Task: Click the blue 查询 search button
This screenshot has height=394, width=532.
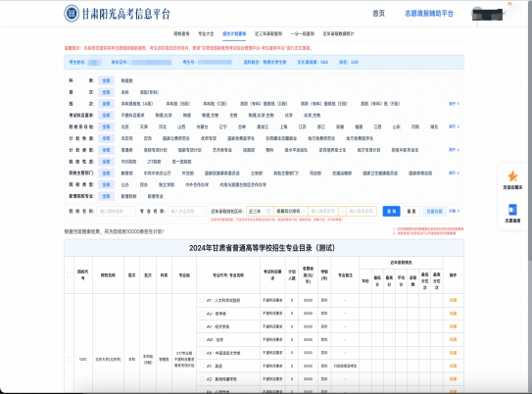Action: click(391, 212)
